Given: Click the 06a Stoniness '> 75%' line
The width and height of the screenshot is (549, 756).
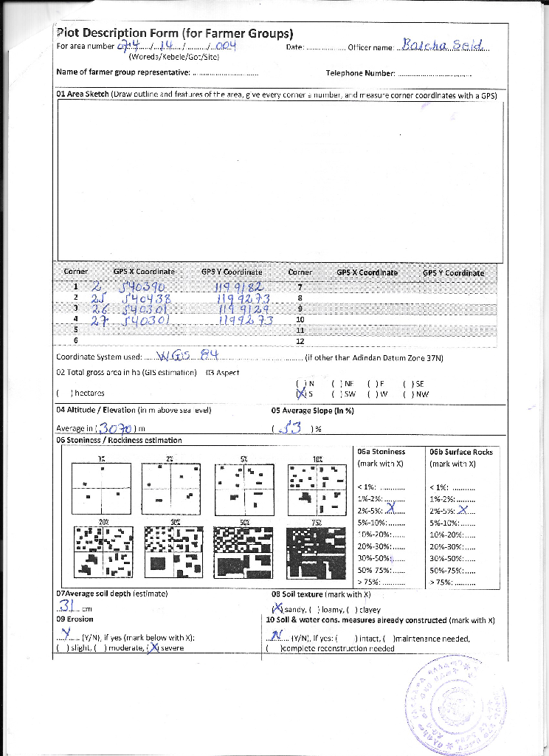Looking at the screenshot, I should [x=381, y=582].
